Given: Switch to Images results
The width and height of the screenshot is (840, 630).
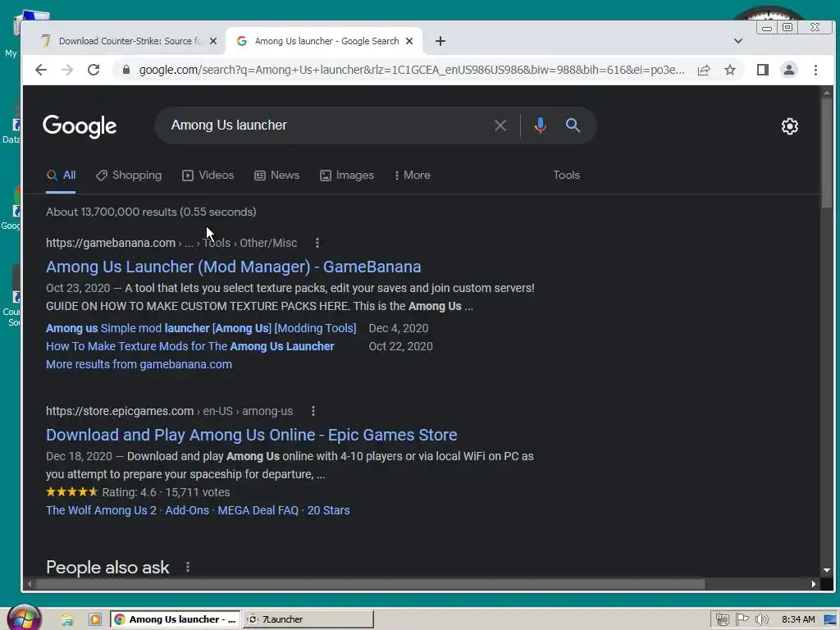Looking at the screenshot, I should click(x=347, y=176).
